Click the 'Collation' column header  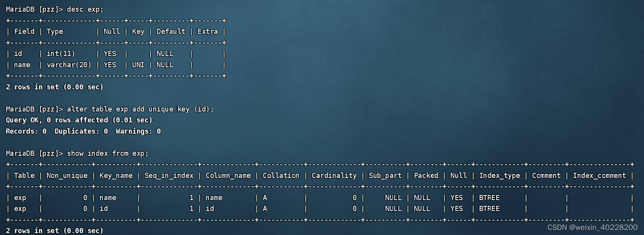[x=281, y=176]
